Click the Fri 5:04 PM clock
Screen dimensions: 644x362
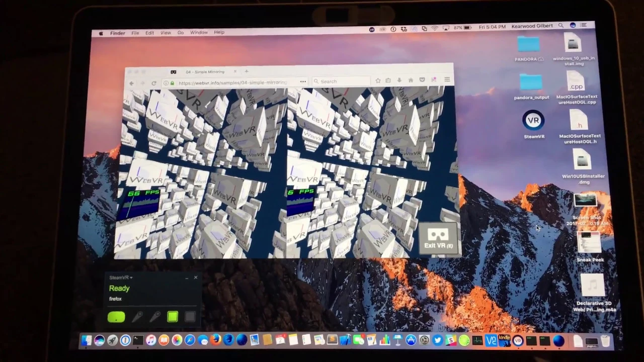(x=492, y=27)
